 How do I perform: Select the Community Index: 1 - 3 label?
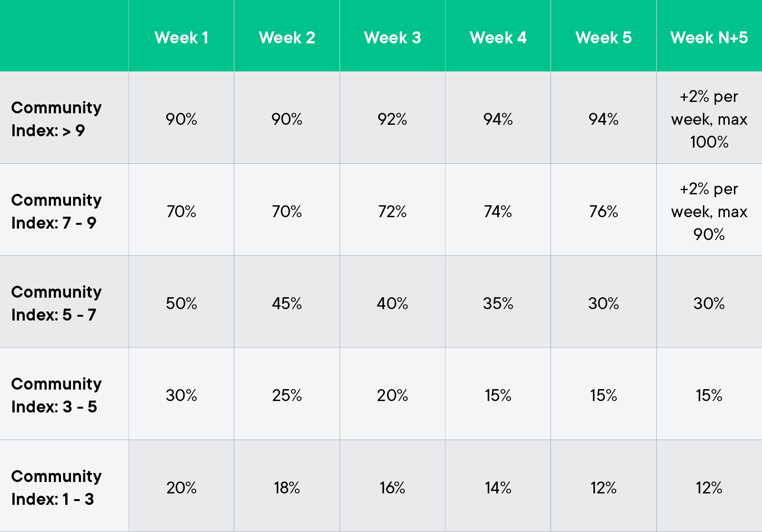[x=56, y=487]
